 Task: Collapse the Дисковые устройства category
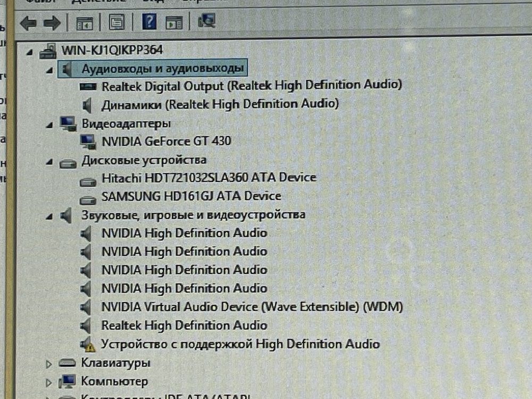[49, 162]
